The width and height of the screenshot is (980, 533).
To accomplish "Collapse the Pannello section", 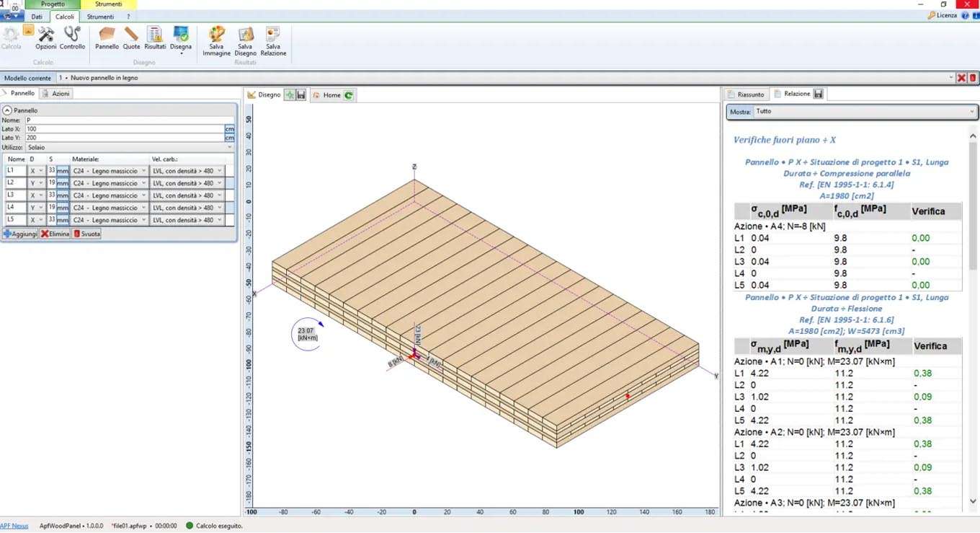I will tap(7, 110).
